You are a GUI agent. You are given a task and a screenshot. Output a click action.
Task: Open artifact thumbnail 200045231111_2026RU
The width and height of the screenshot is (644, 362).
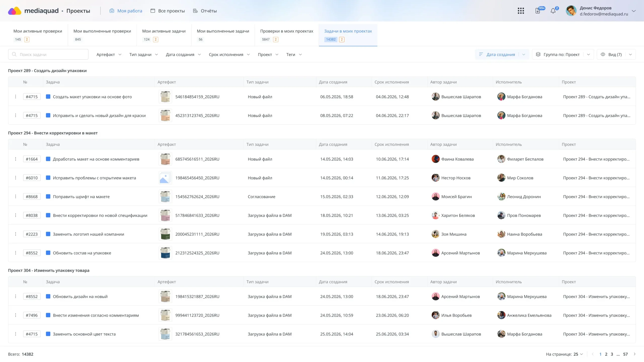165,234
